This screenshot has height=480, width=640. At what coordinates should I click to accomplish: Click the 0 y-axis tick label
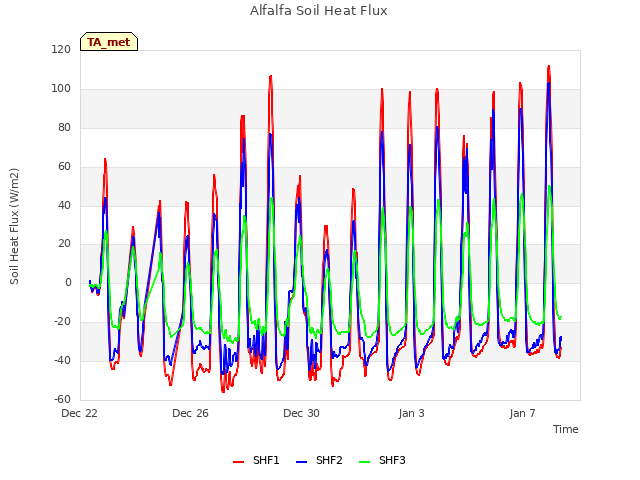point(68,282)
